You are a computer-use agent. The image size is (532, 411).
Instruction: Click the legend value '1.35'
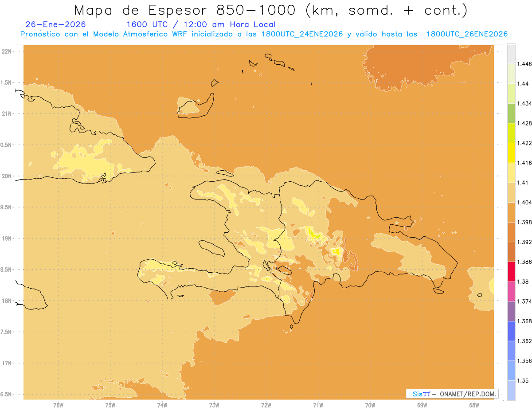coord(522,380)
